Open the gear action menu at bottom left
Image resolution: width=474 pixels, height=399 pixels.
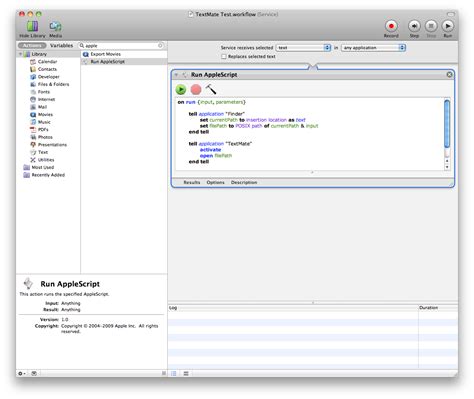[x=22, y=373]
